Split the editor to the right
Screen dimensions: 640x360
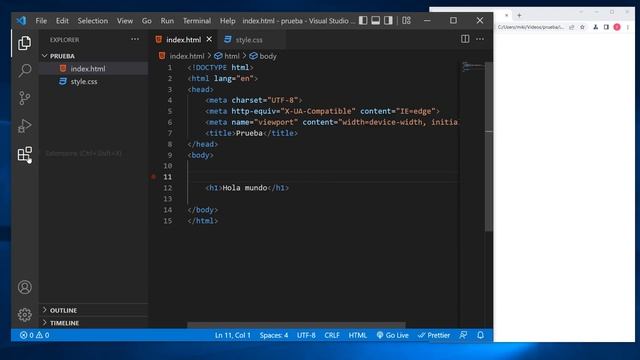click(x=465, y=39)
